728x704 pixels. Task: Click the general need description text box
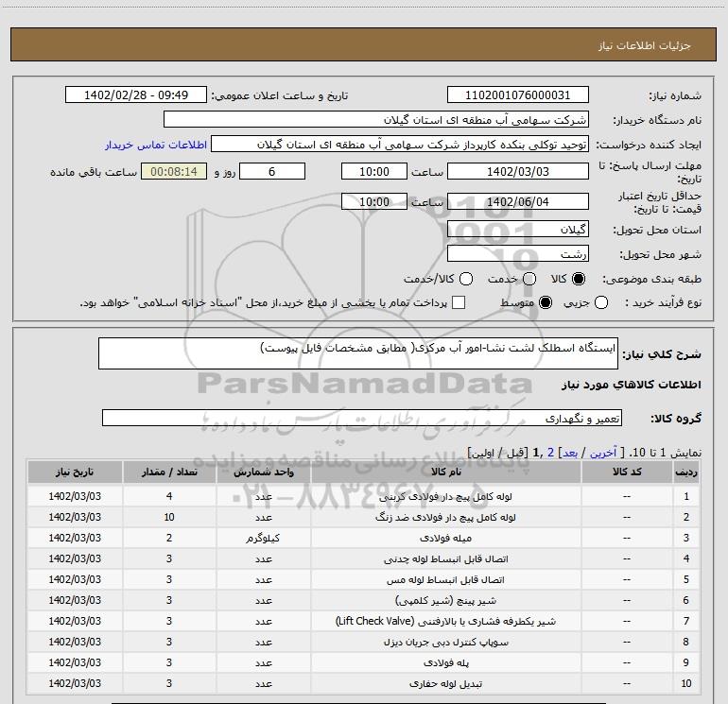(358, 353)
